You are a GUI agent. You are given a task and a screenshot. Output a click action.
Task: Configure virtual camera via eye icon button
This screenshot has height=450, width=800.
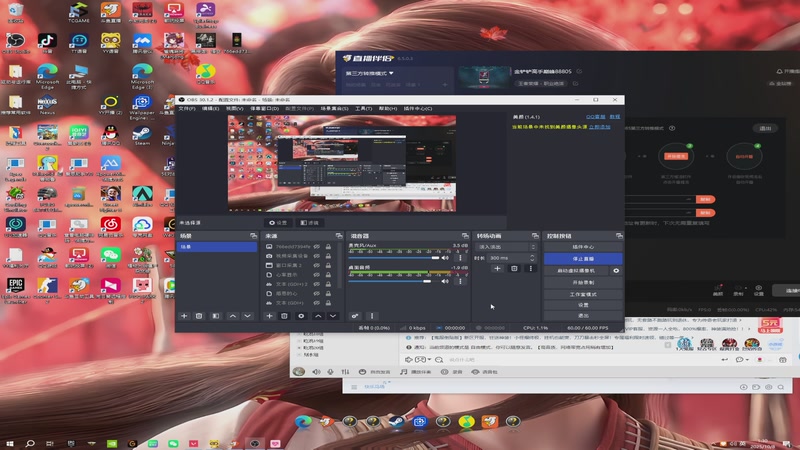coord(616,270)
